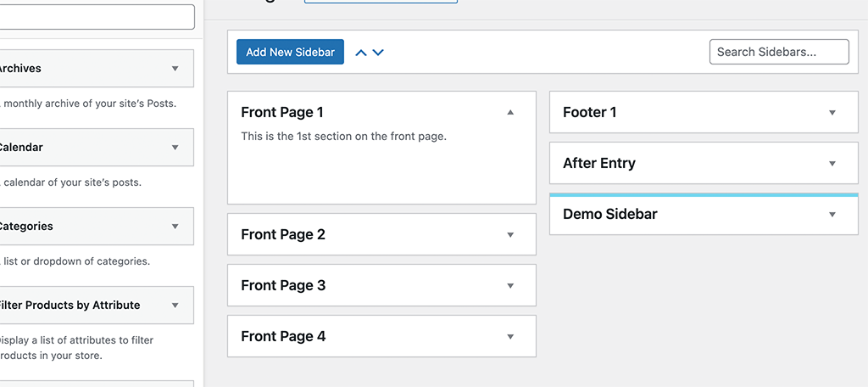Screen dimensions: 868x387
Task: Focus the Search Sidebars field
Action: pyautogui.click(x=779, y=52)
